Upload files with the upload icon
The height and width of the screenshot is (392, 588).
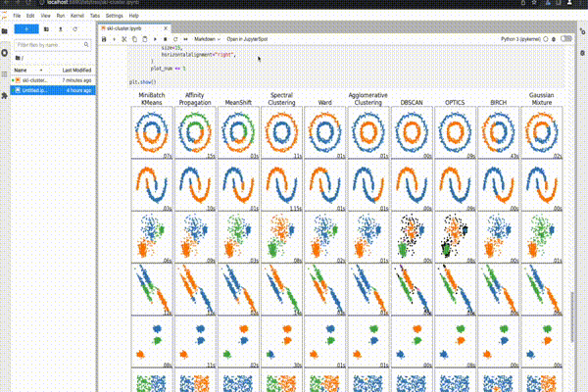pos(61,28)
